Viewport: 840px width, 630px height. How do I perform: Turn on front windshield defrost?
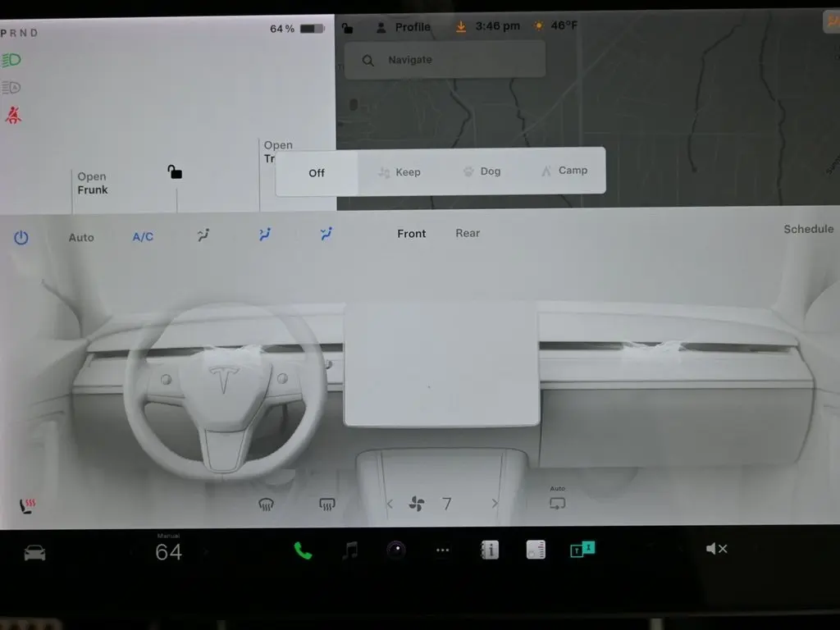pyautogui.click(x=266, y=504)
